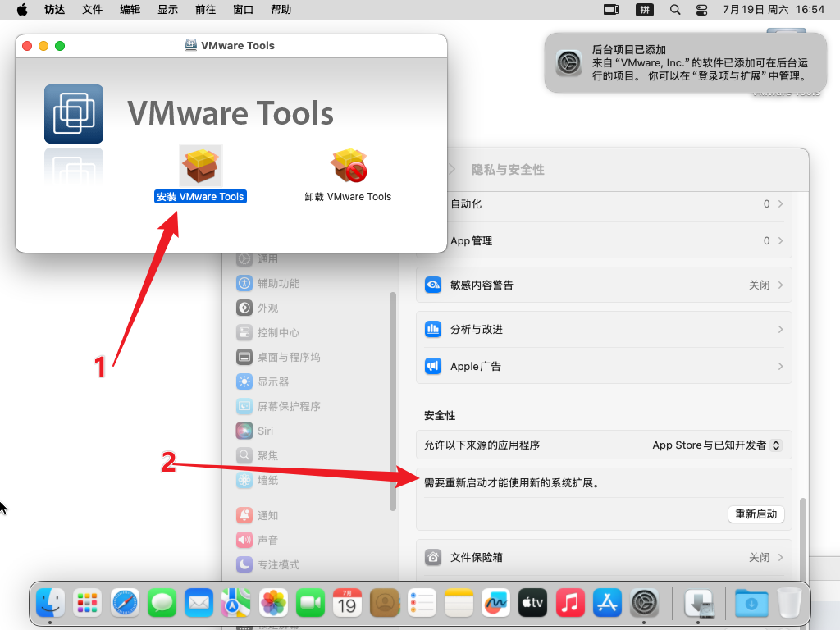Select 声音 in the settings sidebar
This screenshot has width=840, height=630.
tap(313, 540)
